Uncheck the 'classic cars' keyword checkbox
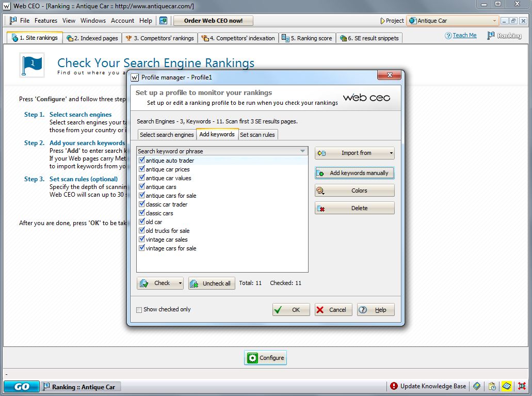532x396 pixels. coord(142,213)
